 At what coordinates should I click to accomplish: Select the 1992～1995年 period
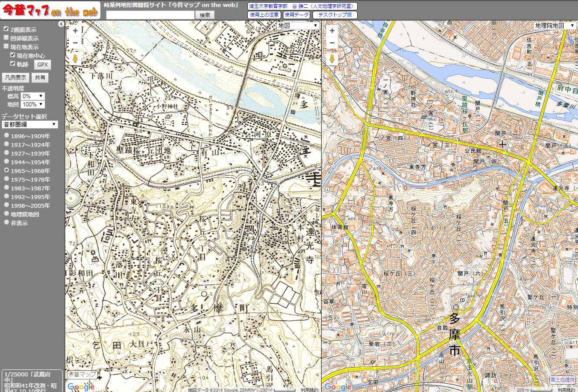click(x=7, y=196)
